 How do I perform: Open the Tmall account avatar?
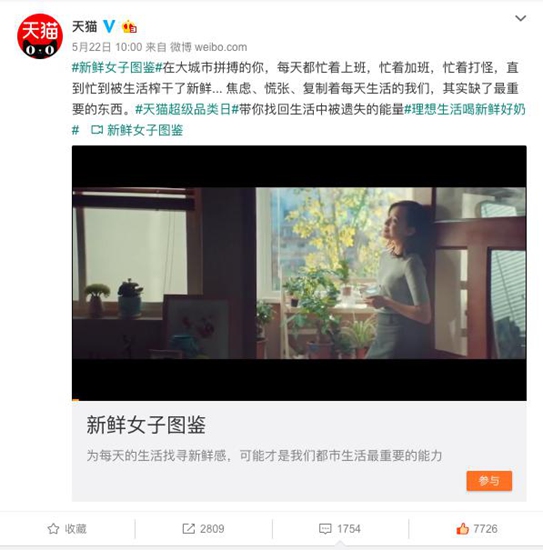click(40, 36)
